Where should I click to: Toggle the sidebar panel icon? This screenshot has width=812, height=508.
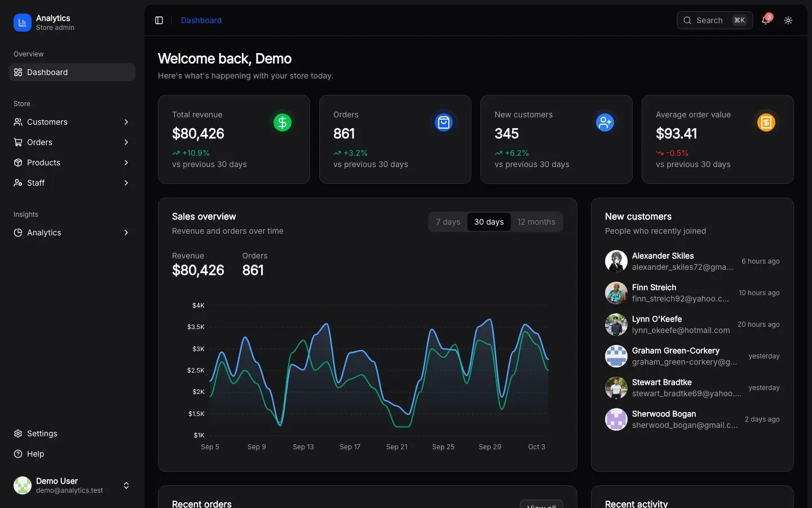pyautogui.click(x=159, y=20)
